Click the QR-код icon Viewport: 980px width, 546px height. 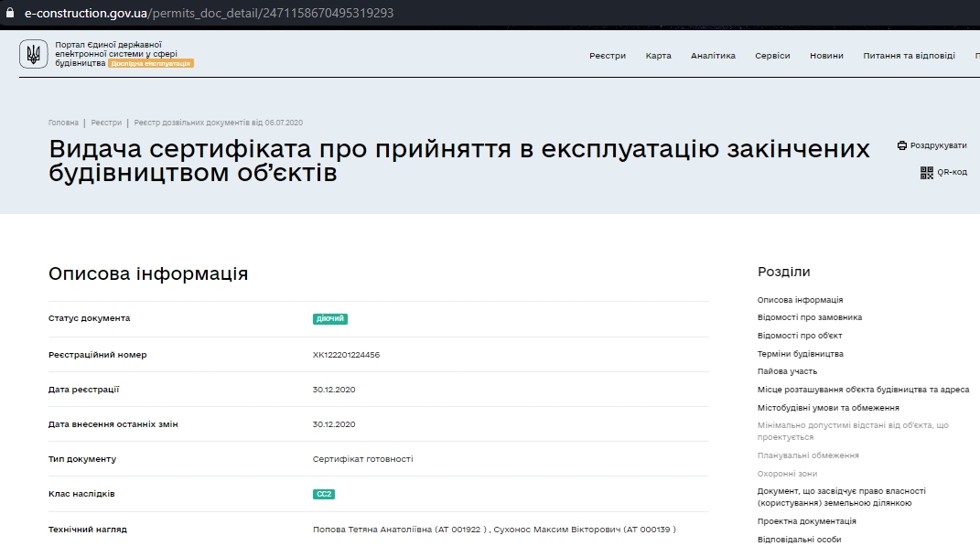(x=927, y=173)
